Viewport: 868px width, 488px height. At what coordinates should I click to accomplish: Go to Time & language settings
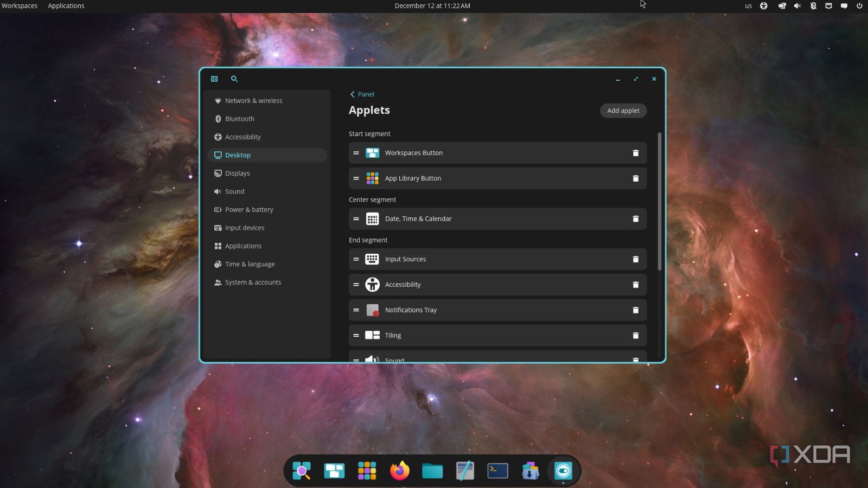(267, 264)
